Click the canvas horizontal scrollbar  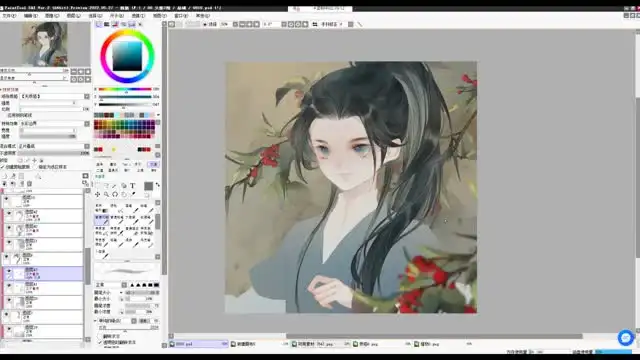[434, 336]
